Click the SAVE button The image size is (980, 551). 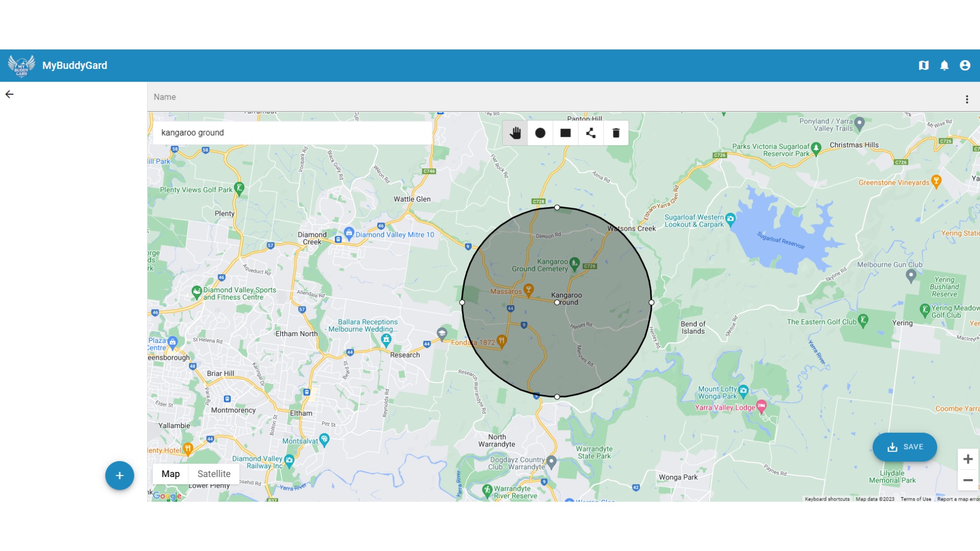(x=904, y=447)
